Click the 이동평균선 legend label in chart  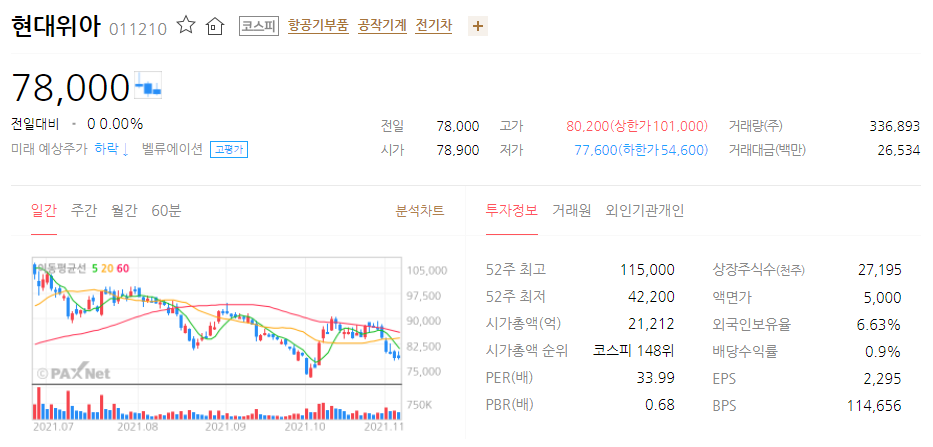(x=61, y=268)
